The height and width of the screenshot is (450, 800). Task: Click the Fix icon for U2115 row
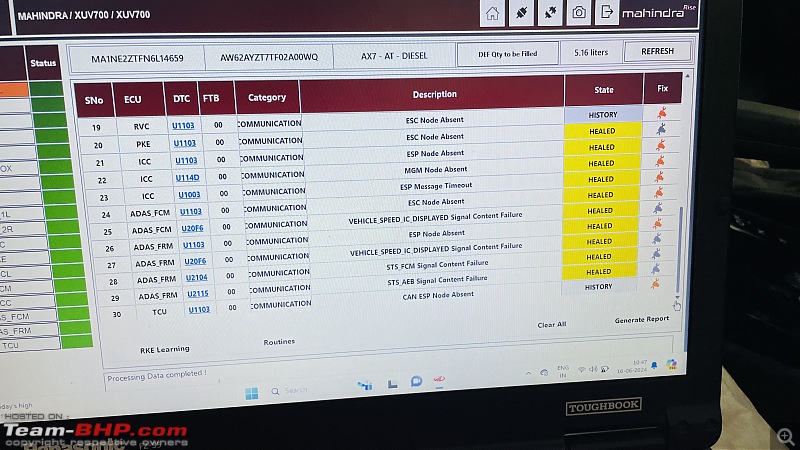656,268
